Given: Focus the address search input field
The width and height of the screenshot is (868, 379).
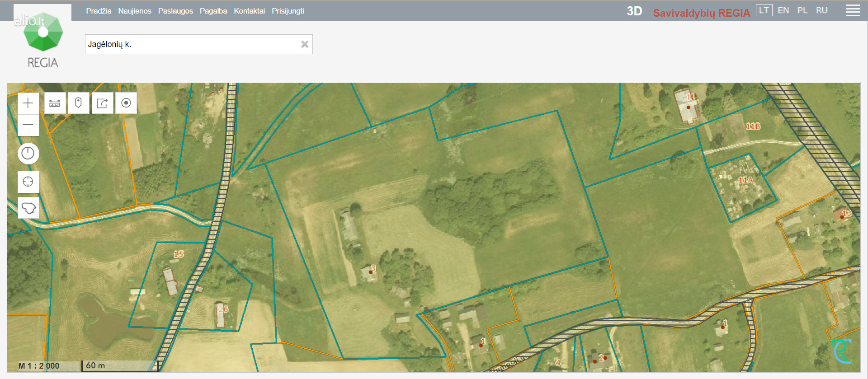Looking at the screenshot, I should point(192,44).
